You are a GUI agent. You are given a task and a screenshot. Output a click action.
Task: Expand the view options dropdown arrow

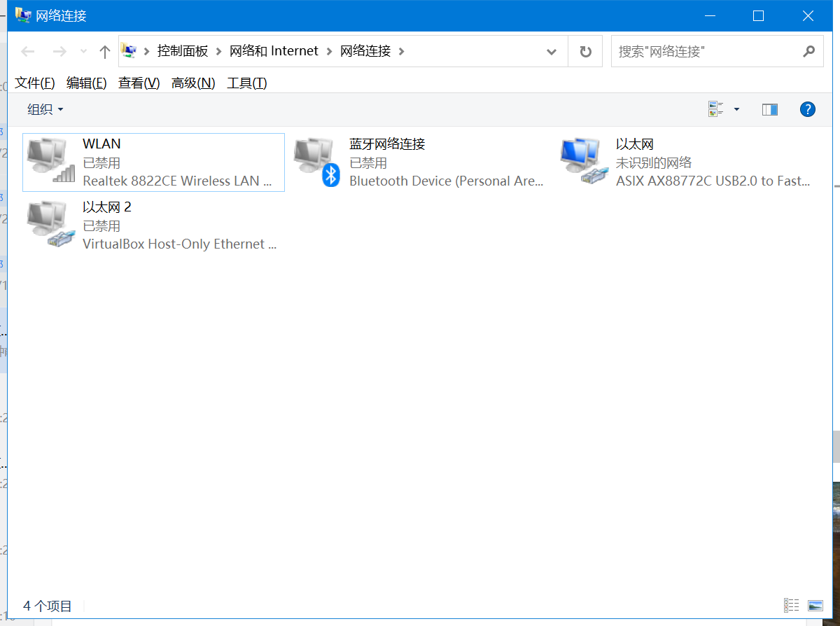736,109
